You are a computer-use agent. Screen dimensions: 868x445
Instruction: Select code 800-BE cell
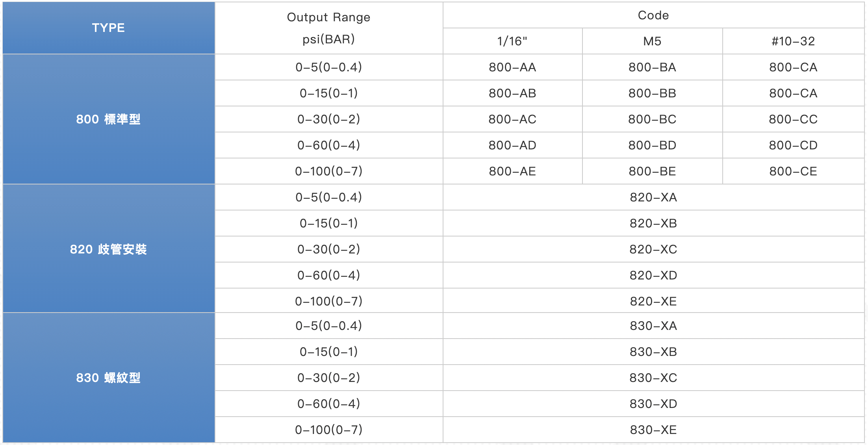[652, 171]
